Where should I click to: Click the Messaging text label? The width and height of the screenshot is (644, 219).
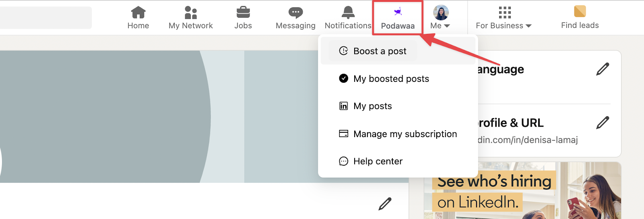295,25
